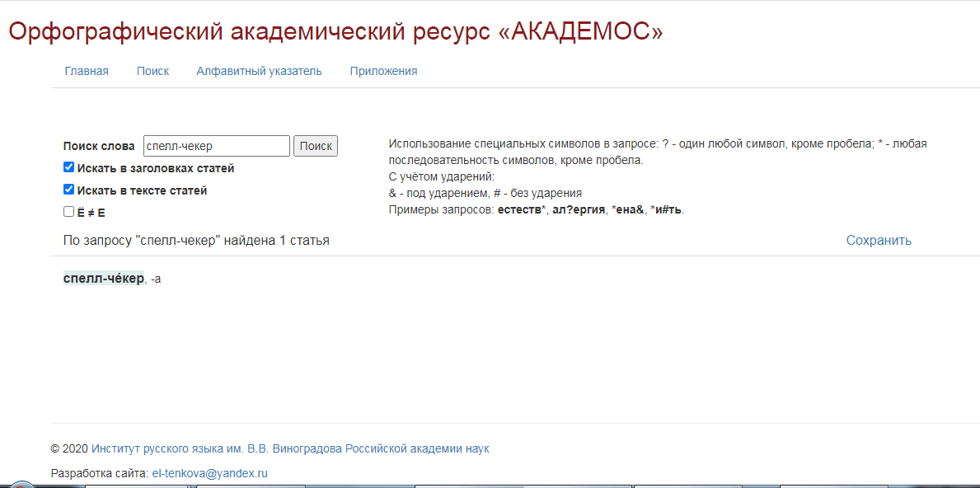Open the Главная navigation link
Image resolution: width=980 pixels, height=488 pixels.
pos(87,71)
